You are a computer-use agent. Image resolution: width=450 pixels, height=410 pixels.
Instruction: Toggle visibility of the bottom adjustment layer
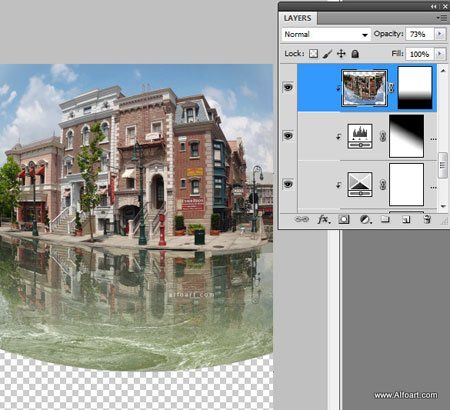288,184
